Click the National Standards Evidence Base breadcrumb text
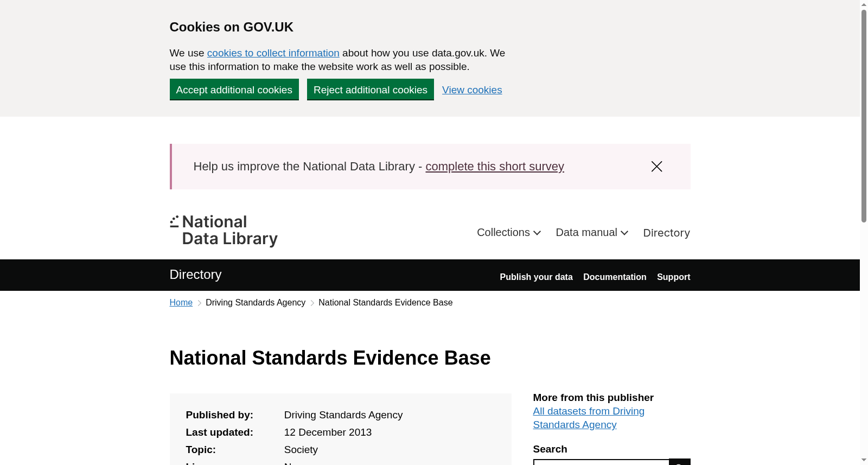 [386, 303]
